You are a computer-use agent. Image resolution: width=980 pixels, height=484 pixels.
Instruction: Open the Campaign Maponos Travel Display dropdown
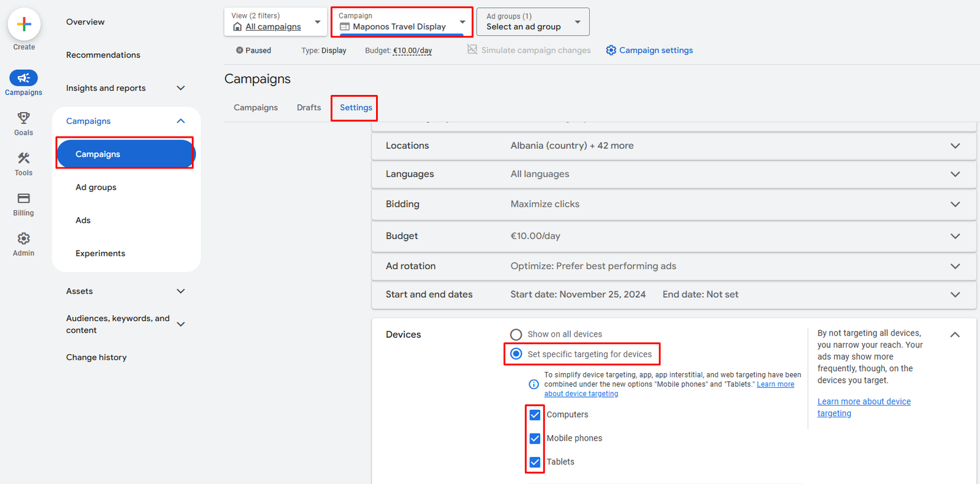point(402,21)
